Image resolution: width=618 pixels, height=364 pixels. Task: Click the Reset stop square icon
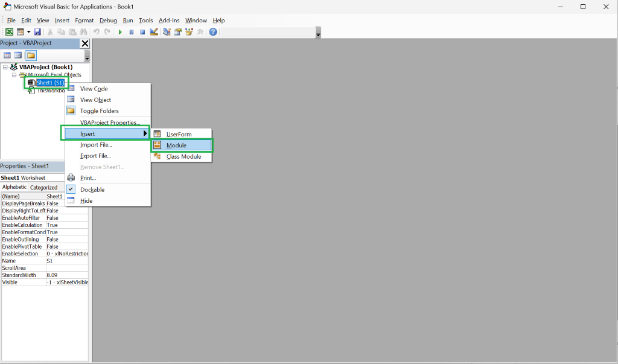click(142, 32)
